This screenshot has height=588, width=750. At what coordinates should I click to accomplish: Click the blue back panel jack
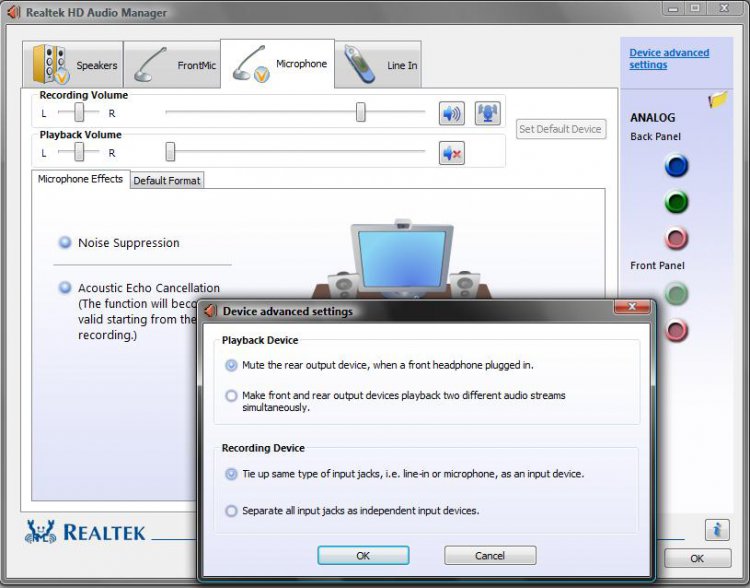point(676,166)
